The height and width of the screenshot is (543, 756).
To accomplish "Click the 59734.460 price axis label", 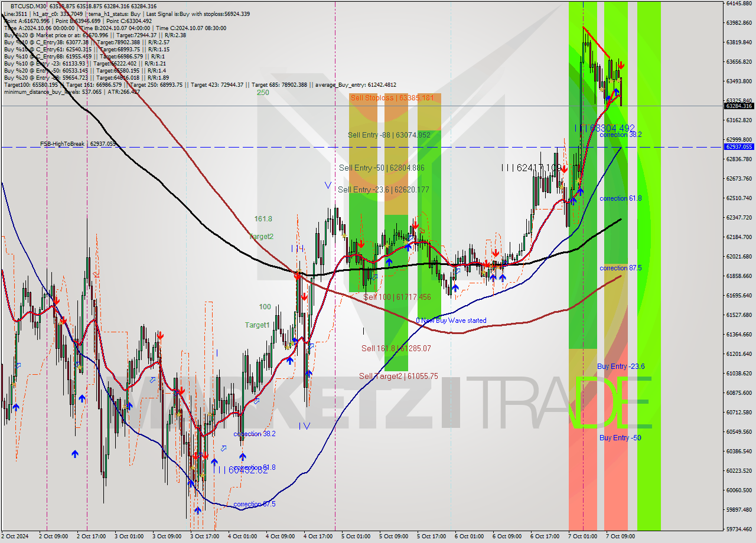I will pos(739,529).
